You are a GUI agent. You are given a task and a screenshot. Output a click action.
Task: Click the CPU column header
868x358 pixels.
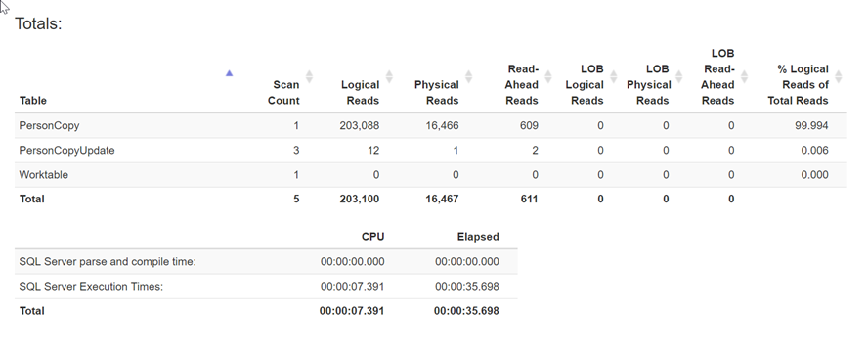click(x=373, y=237)
